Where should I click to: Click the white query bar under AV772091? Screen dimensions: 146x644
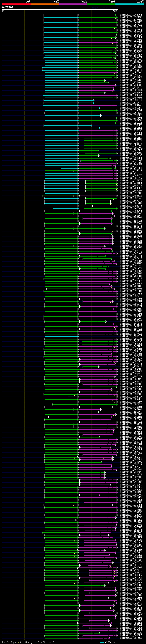click(60, 9)
